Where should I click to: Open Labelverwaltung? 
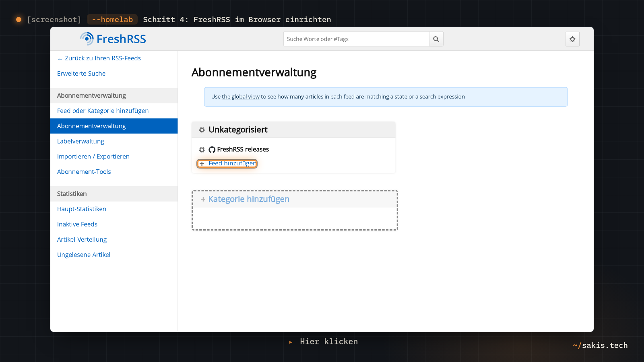[114, 141]
